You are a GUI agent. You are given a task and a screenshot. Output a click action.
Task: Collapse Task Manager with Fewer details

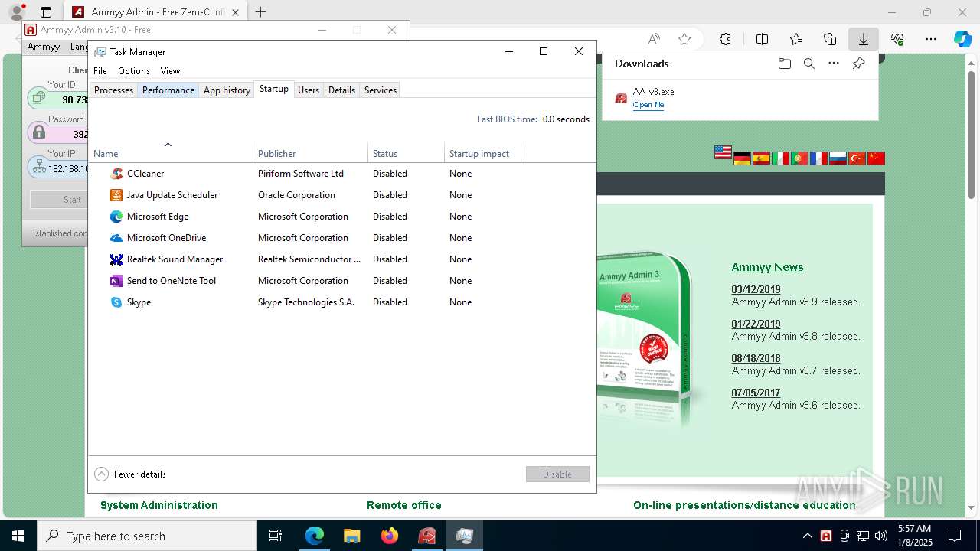130,474
